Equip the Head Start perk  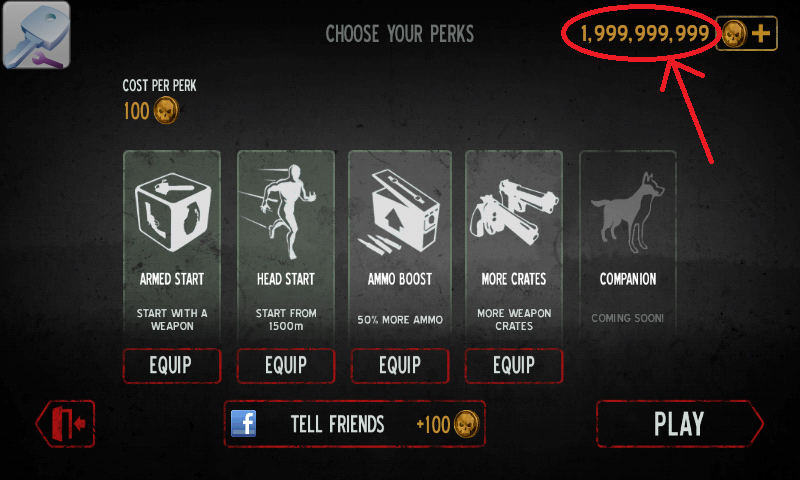pyautogui.click(x=286, y=365)
